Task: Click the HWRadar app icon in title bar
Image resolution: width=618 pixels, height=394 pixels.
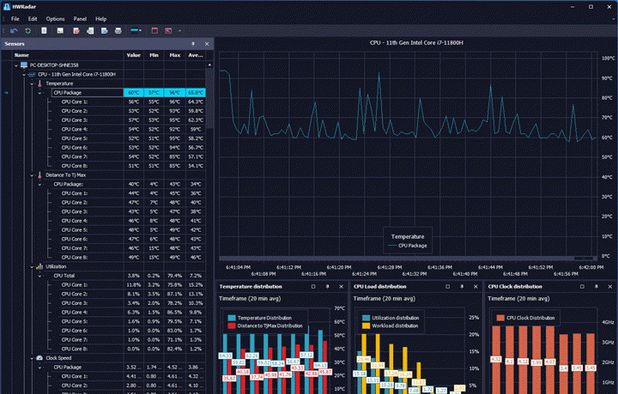Action: coord(6,7)
